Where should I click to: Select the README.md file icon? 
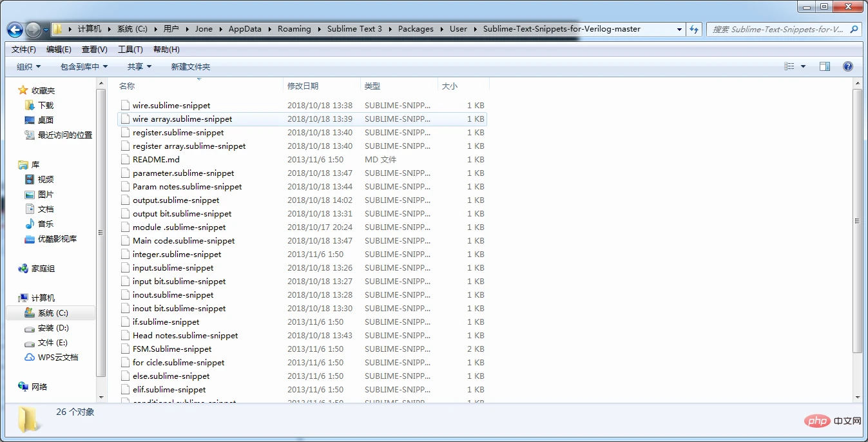(x=126, y=159)
